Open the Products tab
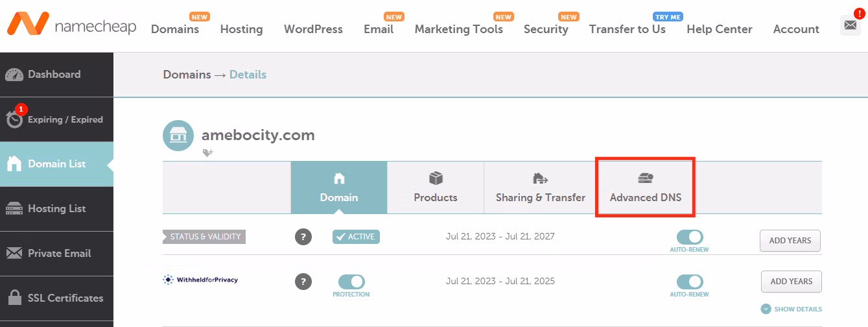Viewport: 868px width, 327px height. tap(436, 187)
